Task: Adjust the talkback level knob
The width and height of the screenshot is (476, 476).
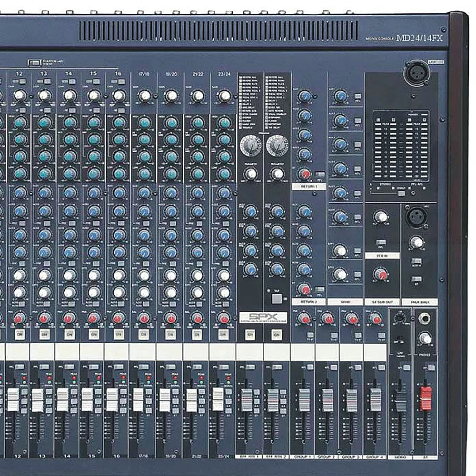Action: (416, 243)
